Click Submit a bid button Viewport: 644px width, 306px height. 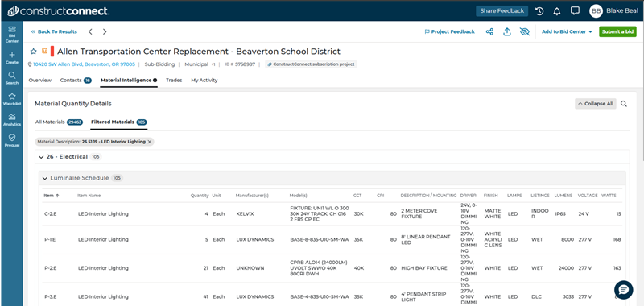pyautogui.click(x=617, y=31)
